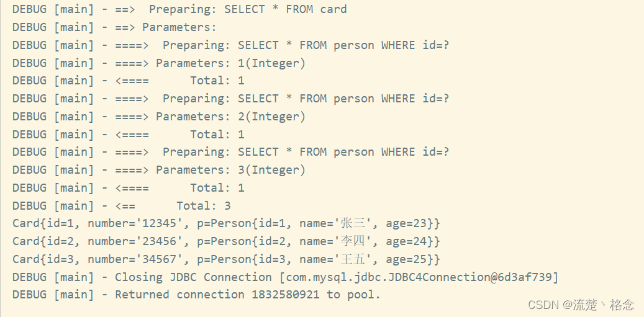The image size is (644, 317).
Task: Click the Parameters: 1(Integer) log line
Action: coord(159,63)
